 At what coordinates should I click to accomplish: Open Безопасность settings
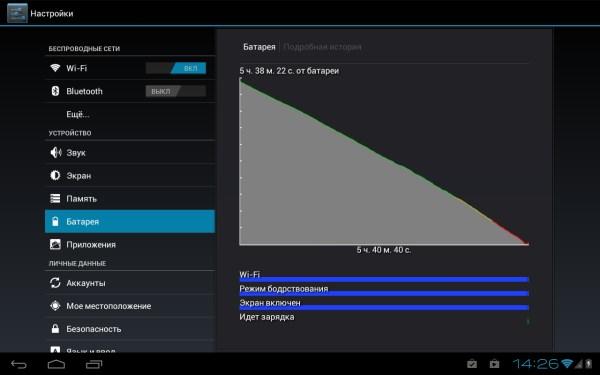point(130,329)
